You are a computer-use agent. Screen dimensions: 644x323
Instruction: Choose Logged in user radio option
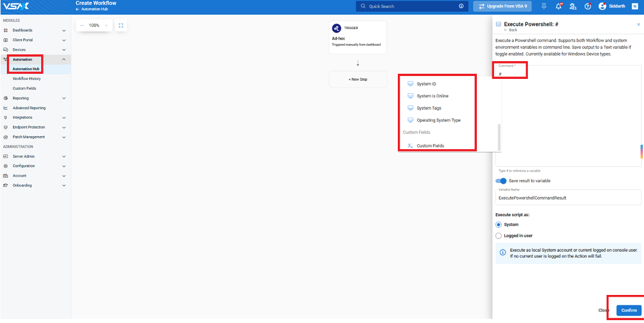click(x=499, y=236)
